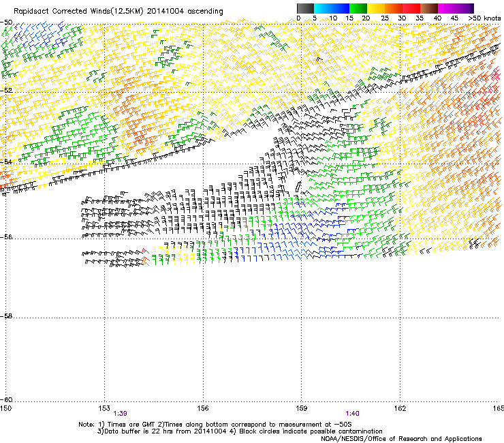Click the purple '1:40' time label
The height and width of the screenshot is (443, 504).
(352, 414)
